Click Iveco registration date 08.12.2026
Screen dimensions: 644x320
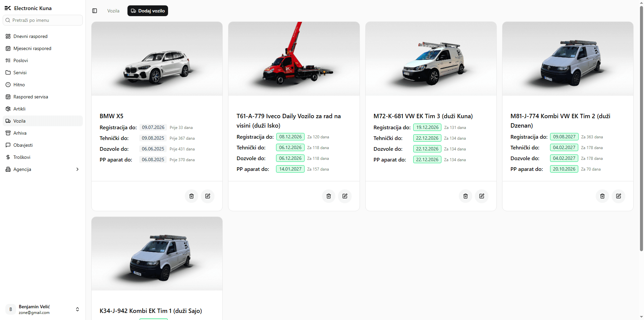290,137
